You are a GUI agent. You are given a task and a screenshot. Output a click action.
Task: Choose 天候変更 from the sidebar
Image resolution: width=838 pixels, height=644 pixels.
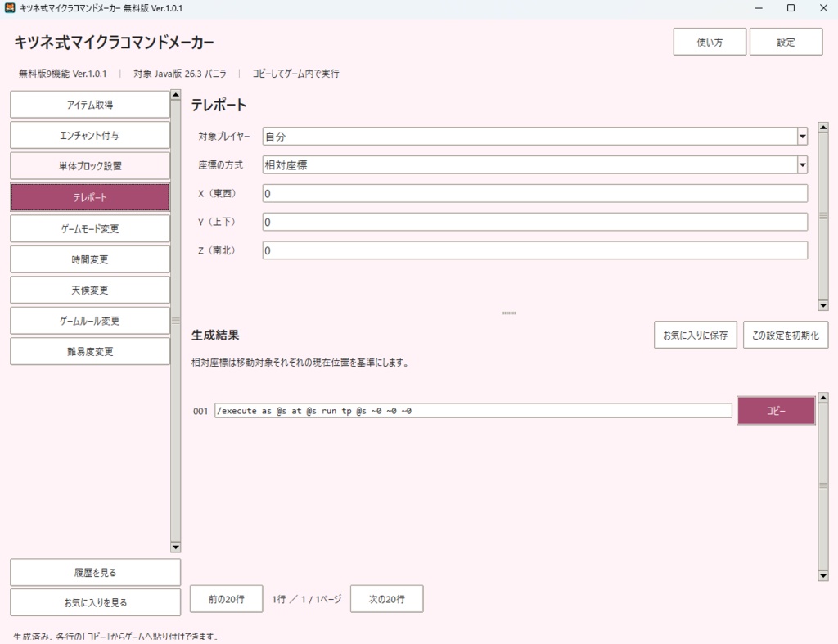click(90, 290)
